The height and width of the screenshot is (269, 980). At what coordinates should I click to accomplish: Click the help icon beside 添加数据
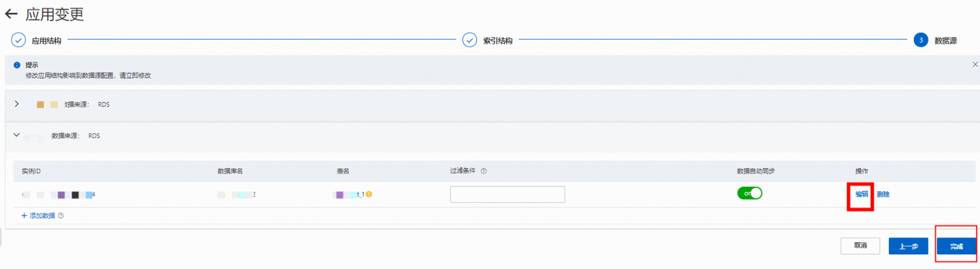coord(61,216)
